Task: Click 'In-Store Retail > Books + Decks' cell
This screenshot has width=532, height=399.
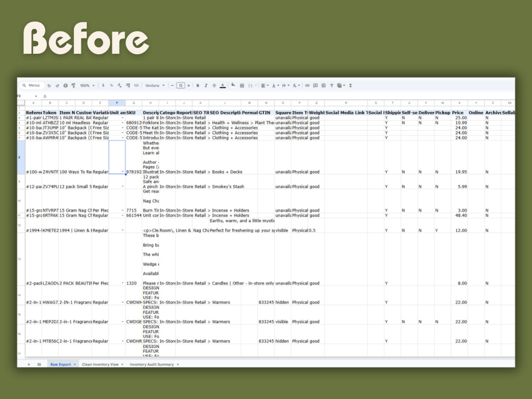Action: 209,172
